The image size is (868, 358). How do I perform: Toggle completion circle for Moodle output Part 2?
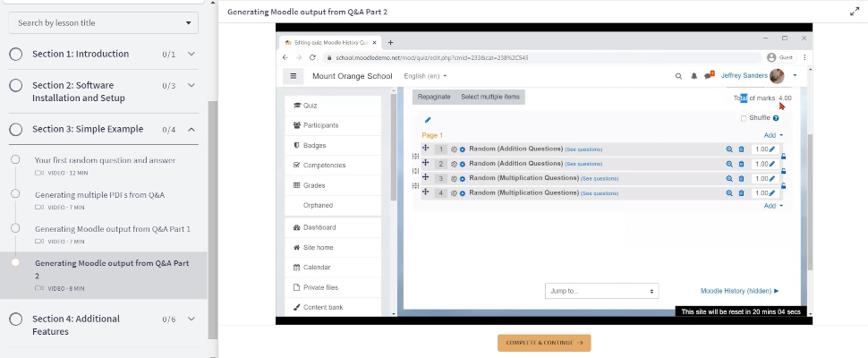(x=15, y=262)
